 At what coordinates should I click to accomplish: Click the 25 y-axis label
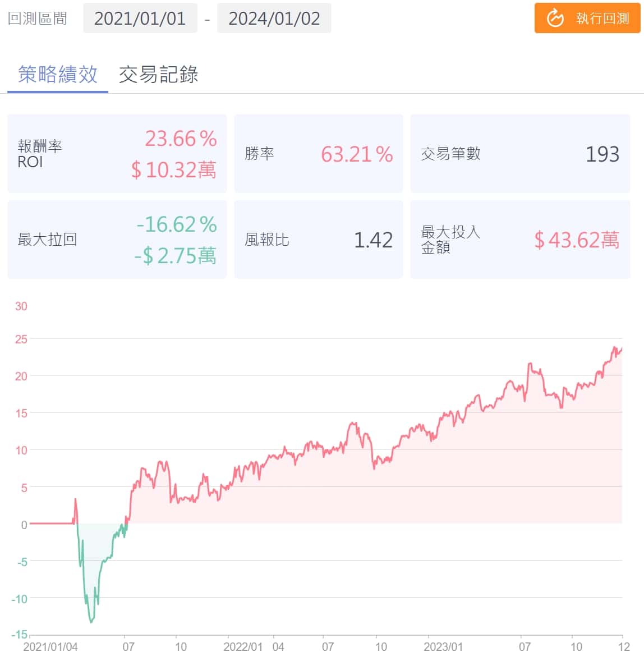21,339
